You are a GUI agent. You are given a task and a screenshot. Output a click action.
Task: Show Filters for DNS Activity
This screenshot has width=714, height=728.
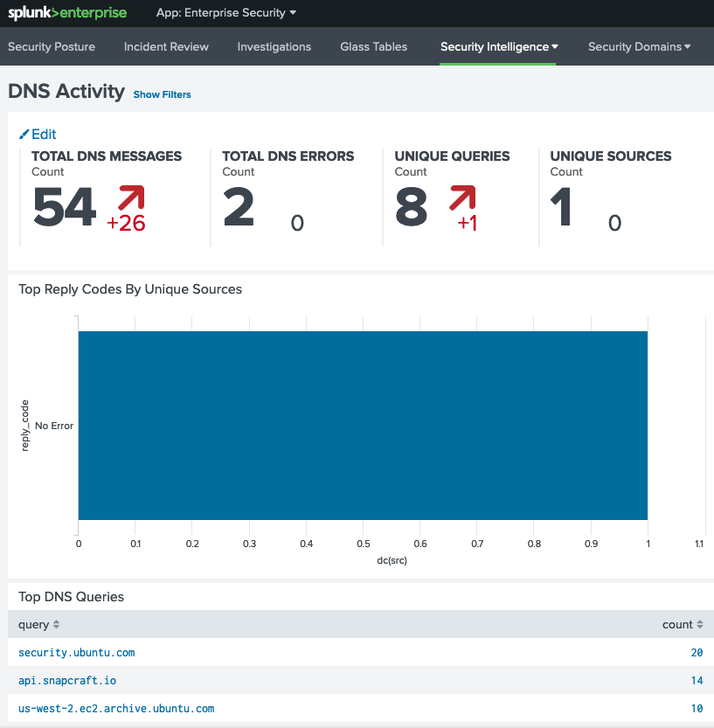[162, 94]
